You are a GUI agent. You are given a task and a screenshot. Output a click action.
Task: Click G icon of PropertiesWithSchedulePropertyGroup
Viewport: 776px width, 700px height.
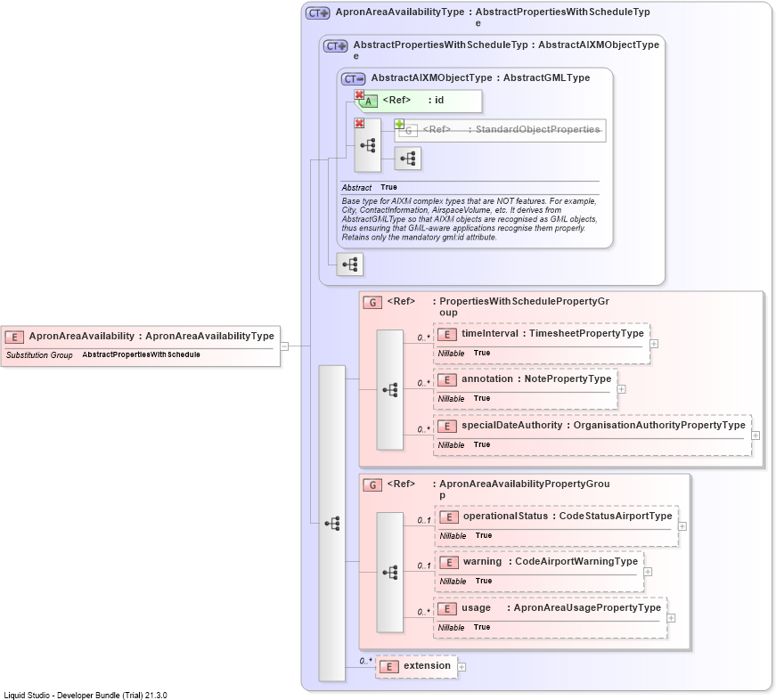[x=372, y=303]
